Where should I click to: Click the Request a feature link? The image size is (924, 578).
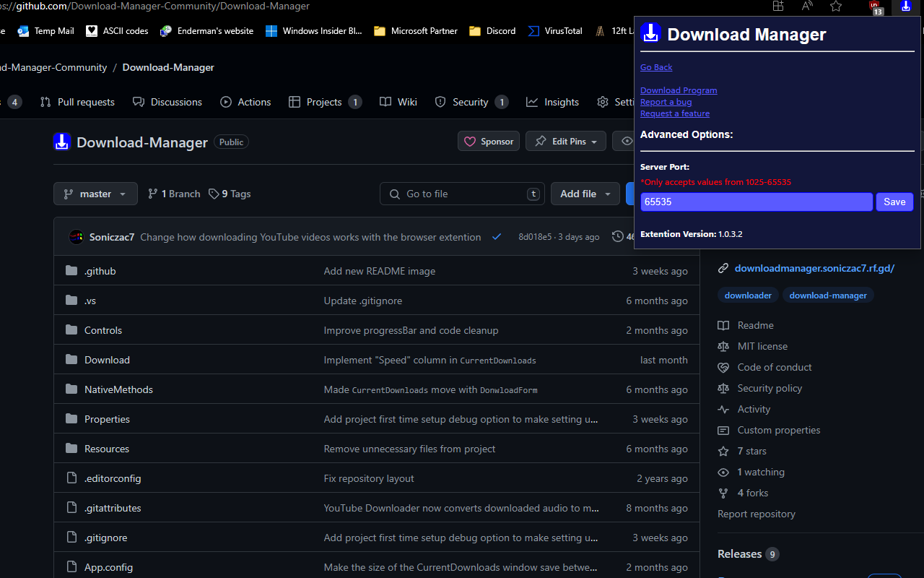[675, 113]
